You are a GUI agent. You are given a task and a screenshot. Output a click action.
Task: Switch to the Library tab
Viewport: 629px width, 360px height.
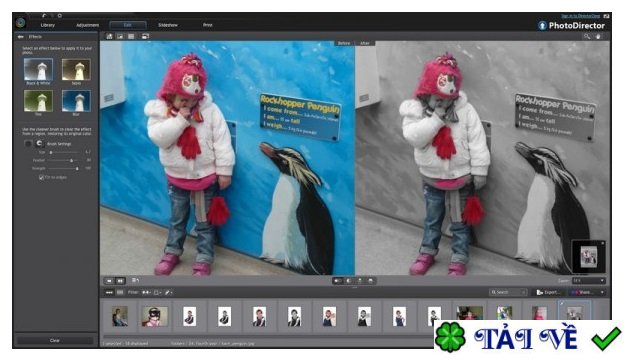47,25
